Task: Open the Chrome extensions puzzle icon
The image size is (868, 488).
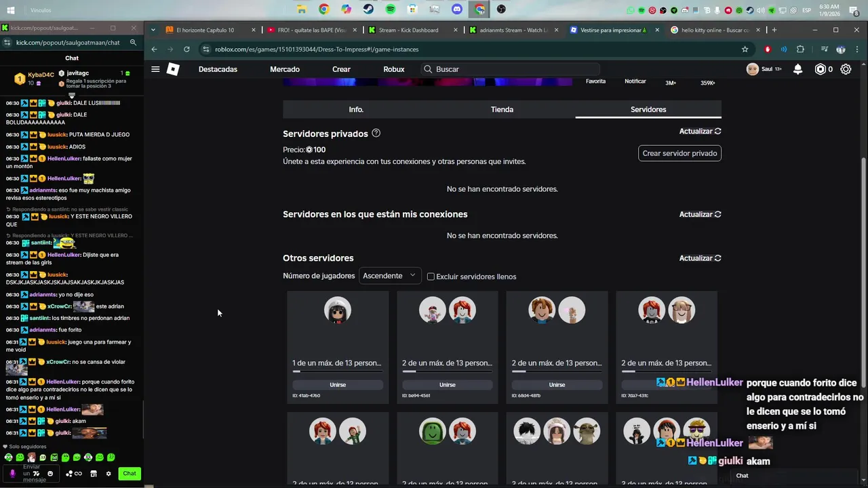Action: tap(800, 49)
